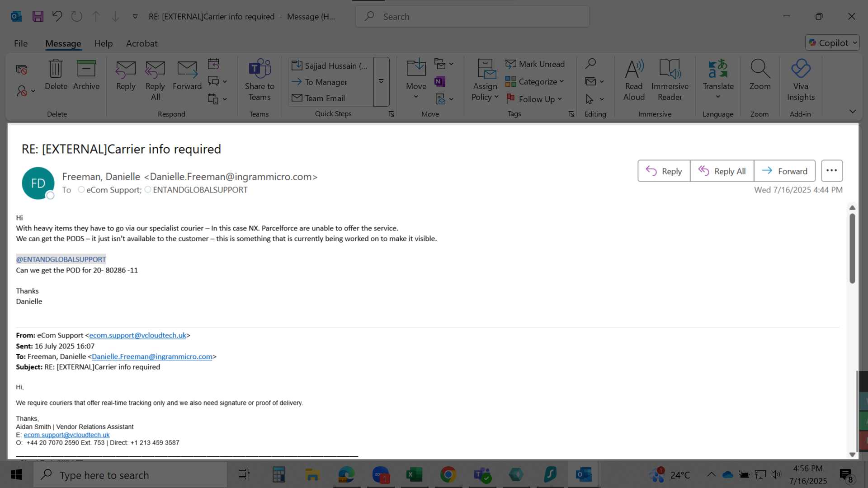
Task: Open Tags group dialog launcher
Action: pyautogui.click(x=571, y=114)
